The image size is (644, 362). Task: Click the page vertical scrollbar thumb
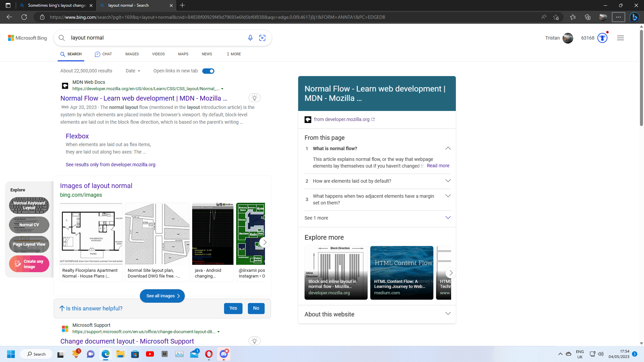641,77
